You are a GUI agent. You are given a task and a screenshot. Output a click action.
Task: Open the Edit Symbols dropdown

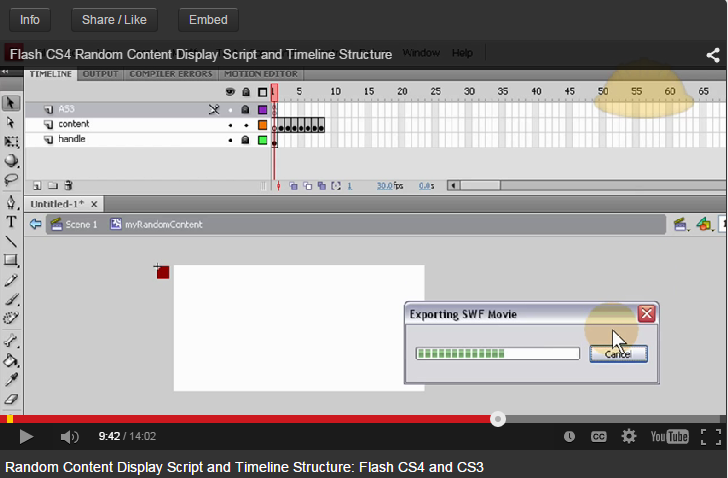704,225
